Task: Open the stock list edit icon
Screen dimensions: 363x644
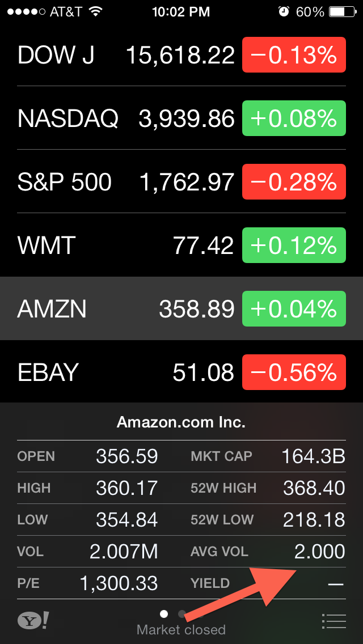Action: coord(334,621)
